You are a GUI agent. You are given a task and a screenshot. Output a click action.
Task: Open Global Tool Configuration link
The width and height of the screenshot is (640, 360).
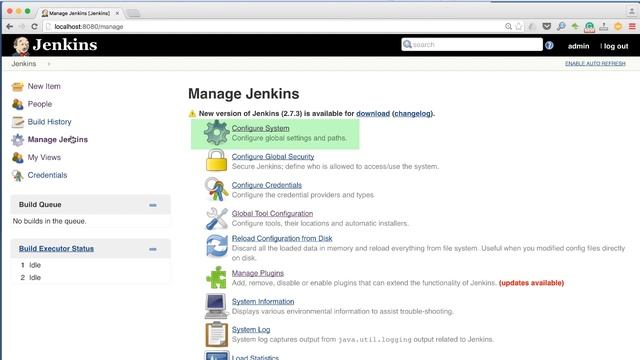pos(272,213)
